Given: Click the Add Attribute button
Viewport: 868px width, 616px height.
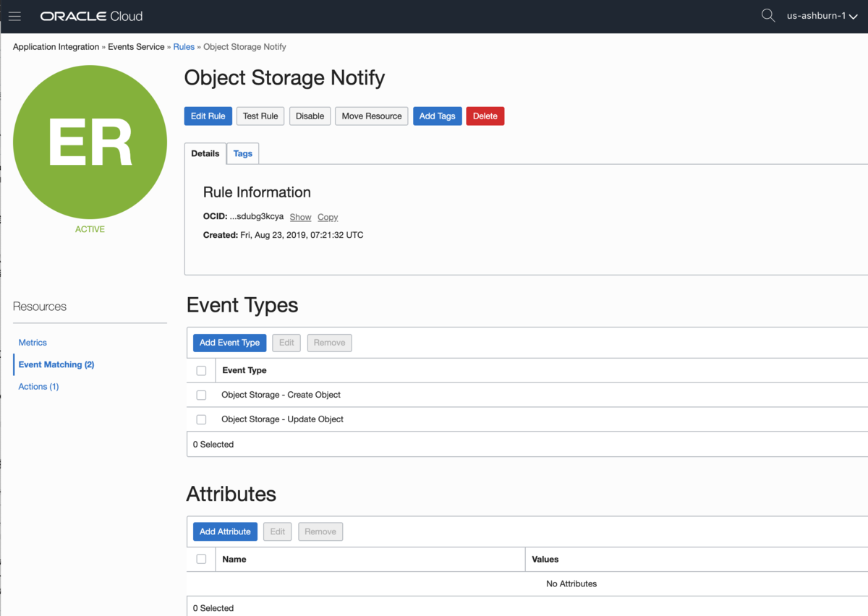Looking at the screenshot, I should 225,531.
